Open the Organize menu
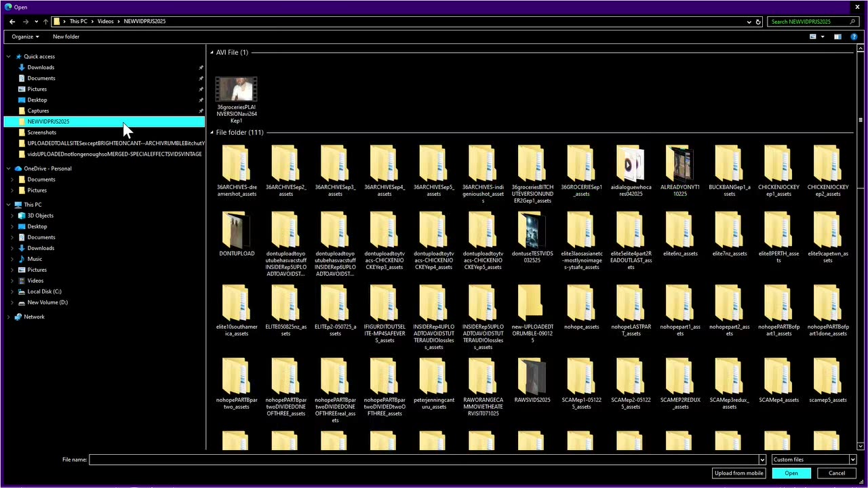This screenshot has height=488, width=868. tap(25, 37)
